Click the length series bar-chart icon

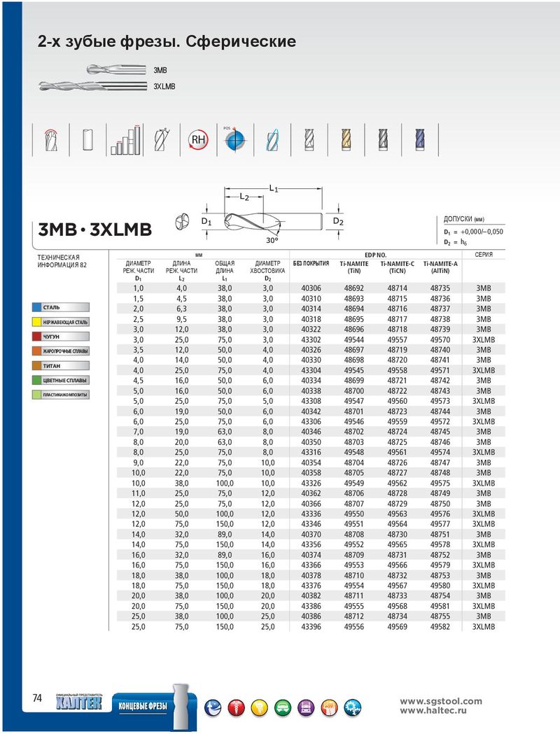tap(125, 139)
